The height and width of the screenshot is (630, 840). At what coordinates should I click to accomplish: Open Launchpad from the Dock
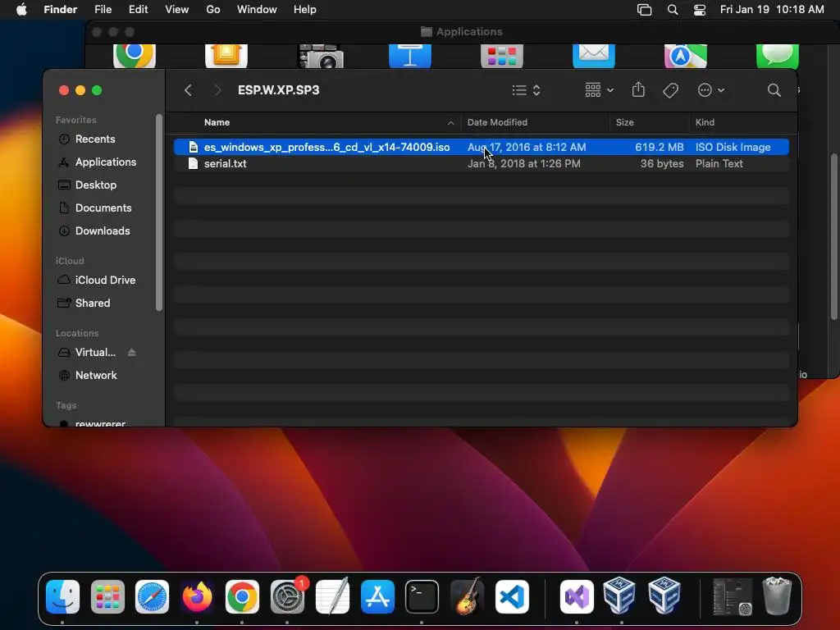(107, 597)
